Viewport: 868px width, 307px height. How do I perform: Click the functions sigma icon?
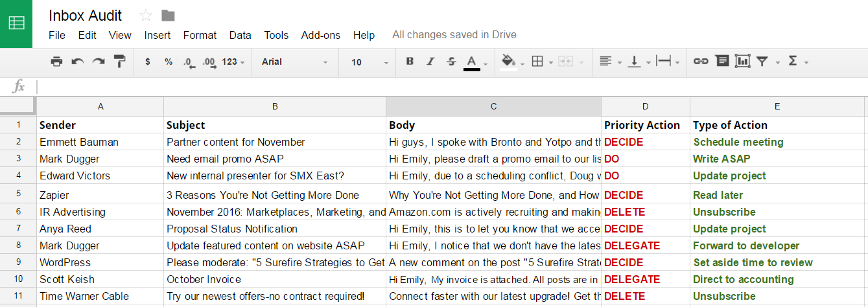pyautogui.click(x=792, y=61)
